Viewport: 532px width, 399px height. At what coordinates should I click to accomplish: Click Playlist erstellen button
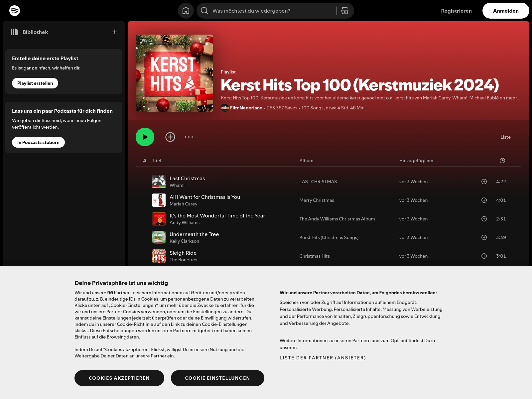coord(35,83)
